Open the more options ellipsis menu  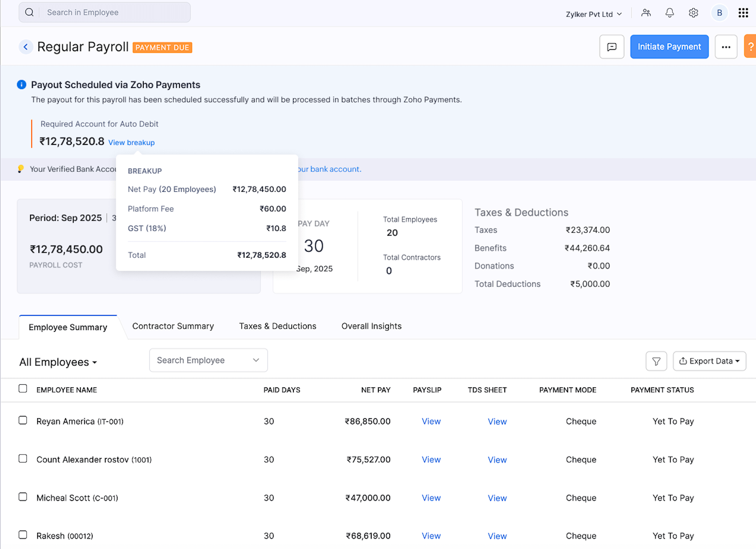tap(726, 47)
